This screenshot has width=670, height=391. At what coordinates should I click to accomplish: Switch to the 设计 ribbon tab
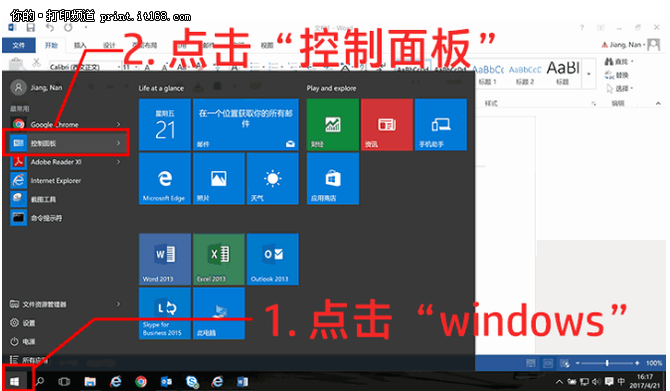click(x=109, y=45)
